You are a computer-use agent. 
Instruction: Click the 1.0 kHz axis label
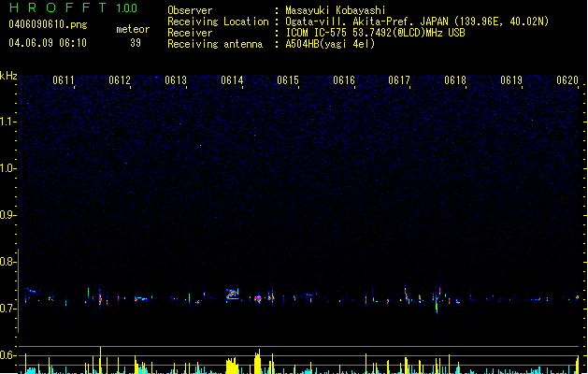7,168
